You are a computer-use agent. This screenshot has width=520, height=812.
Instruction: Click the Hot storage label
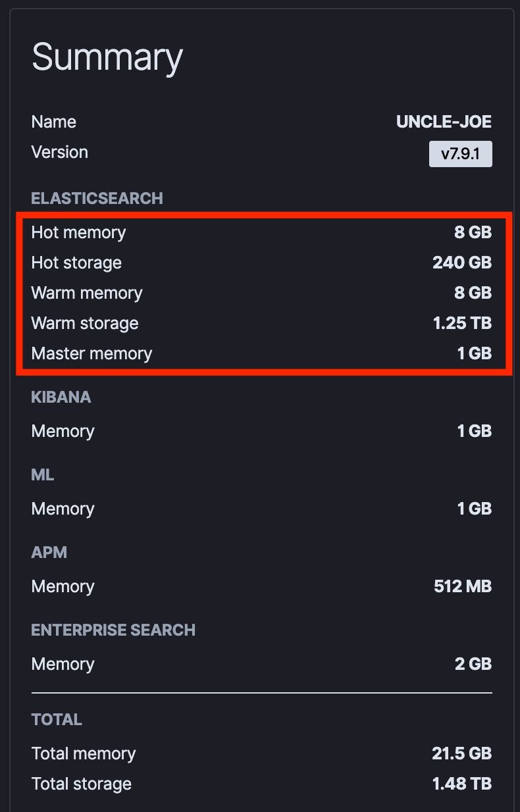76,263
